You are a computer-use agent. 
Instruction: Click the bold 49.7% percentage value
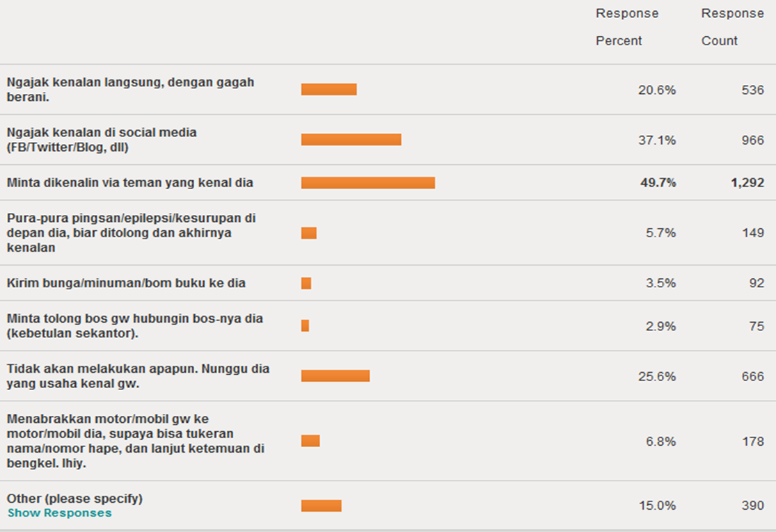pos(658,183)
